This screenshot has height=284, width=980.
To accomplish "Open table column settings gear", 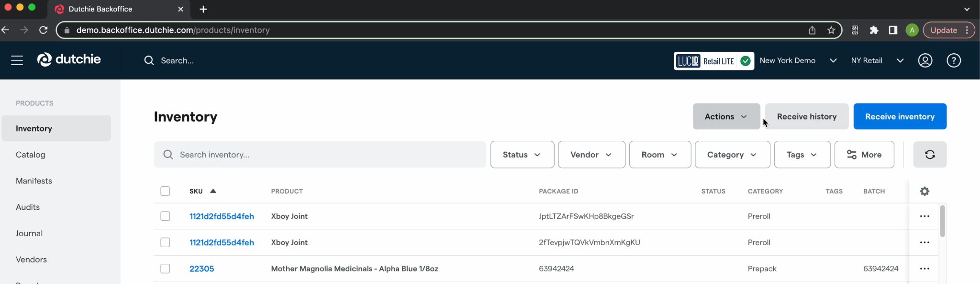I will pyautogui.click(x=924, y=191).
